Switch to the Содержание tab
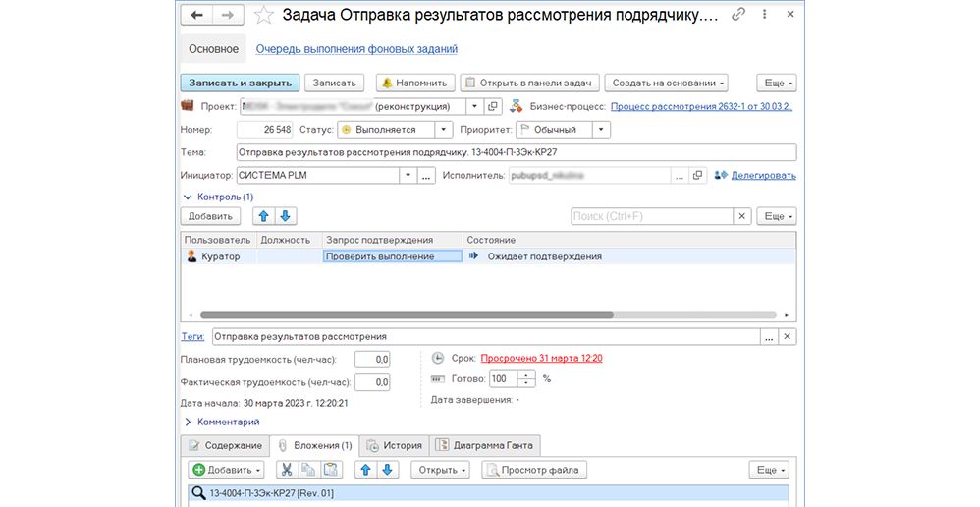This screenshot has height=507, width=980. point(226,446)
